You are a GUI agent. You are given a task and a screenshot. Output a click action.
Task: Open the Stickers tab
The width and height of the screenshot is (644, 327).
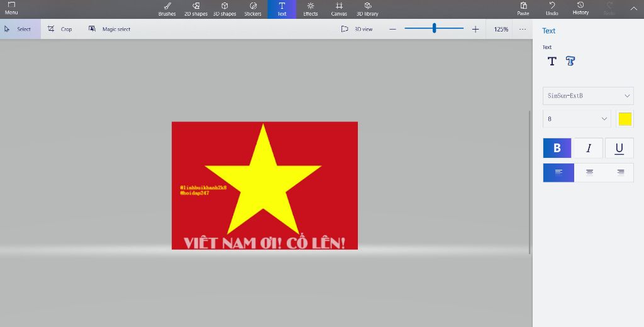[x=253, y=9]
